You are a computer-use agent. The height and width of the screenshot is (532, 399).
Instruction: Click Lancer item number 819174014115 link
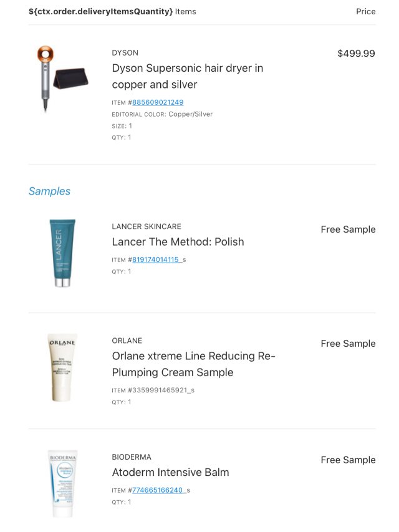coord(155,259)
